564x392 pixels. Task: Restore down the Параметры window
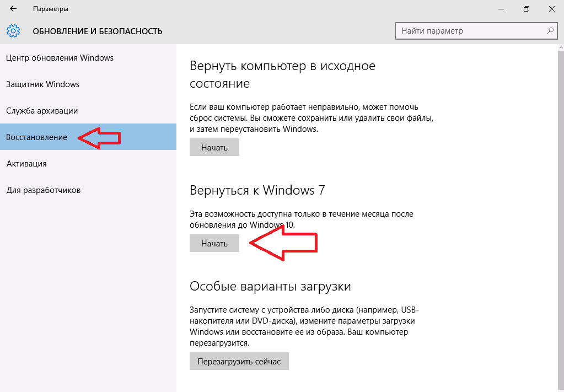[x=526, y=9]
